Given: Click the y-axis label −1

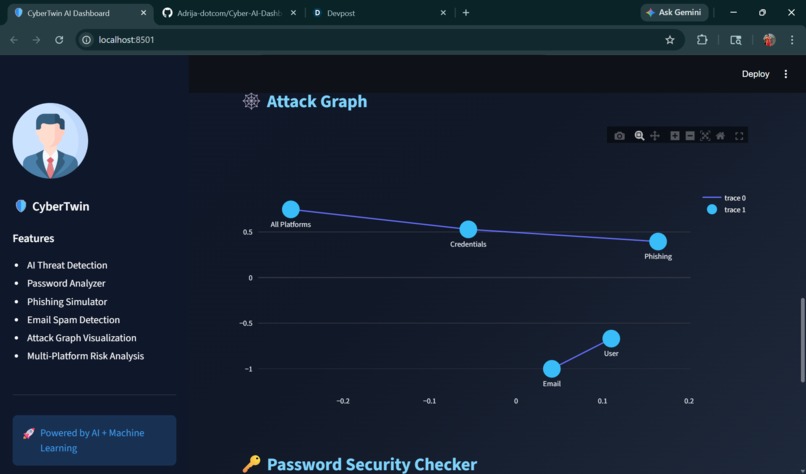Looking at the screenshot, I should (x=248, y=369).
